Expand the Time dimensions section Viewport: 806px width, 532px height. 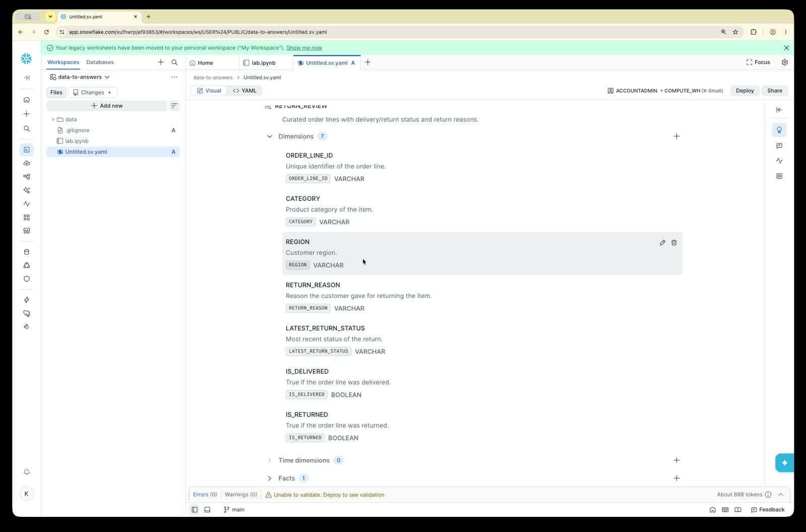[x=270, y=460]
